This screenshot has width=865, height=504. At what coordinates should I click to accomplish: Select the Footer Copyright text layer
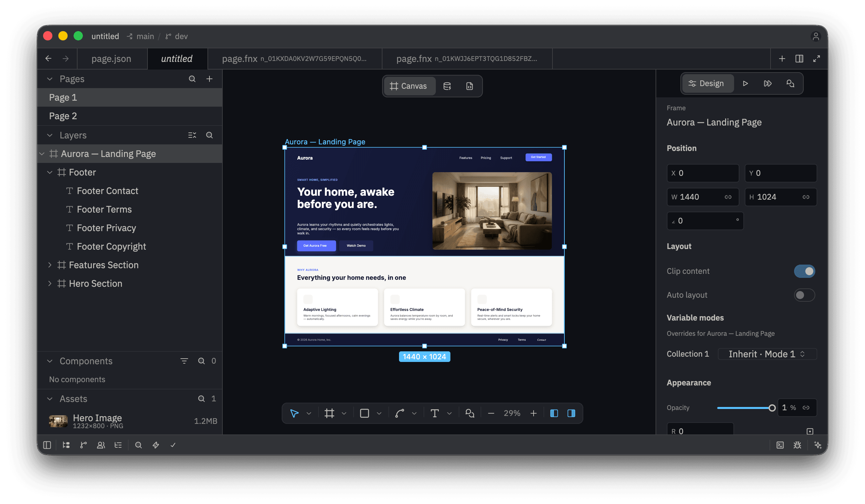point(130,246)
